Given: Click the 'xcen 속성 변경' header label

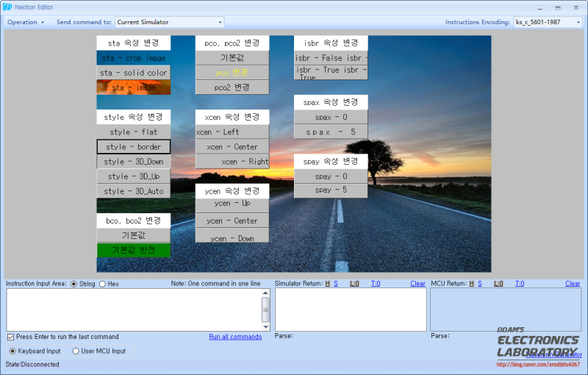Looking at the screenshot, I should click(x=232, y=117).
